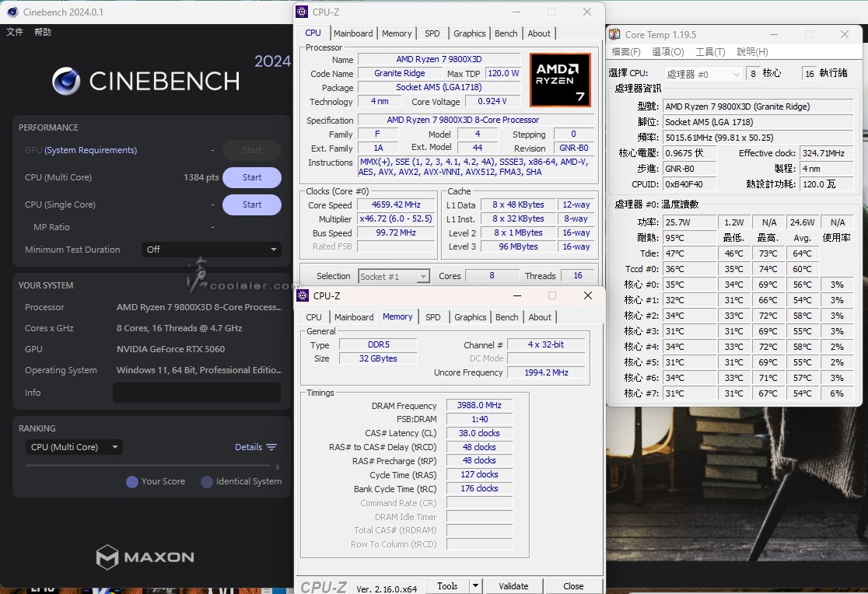Expand the CPU (Multi Core) ranking dropdown
This screenshot has height=594, width=868.
[75, 447]
